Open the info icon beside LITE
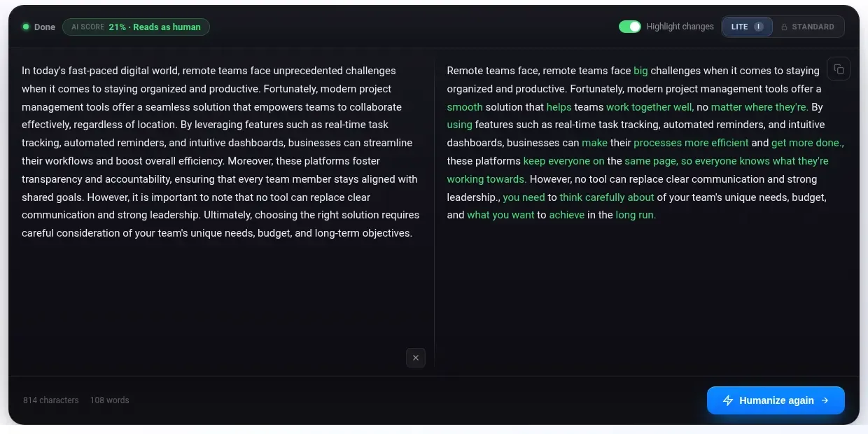Viewport: 868px width, 434px height. pyautogui.click(x=759, y=27)
